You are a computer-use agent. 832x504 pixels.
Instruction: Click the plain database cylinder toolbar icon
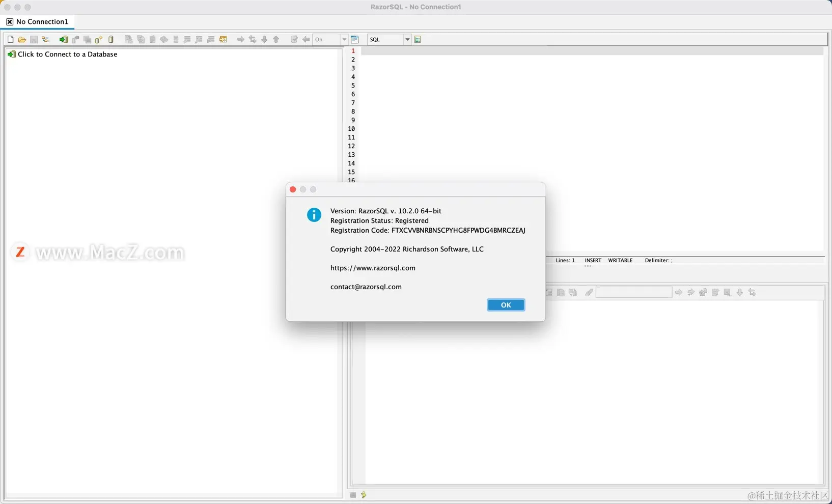pos(111,39)
